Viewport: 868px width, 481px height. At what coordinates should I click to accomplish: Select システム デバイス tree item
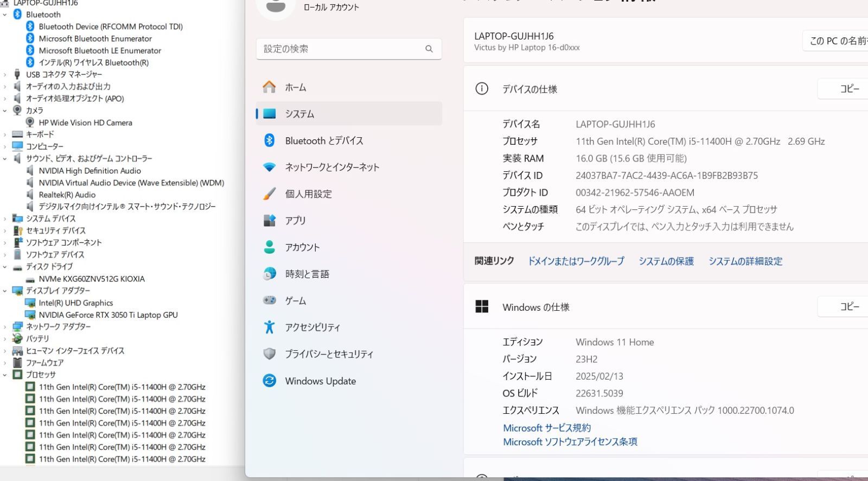pyautogui.click(x=51, y=219)
